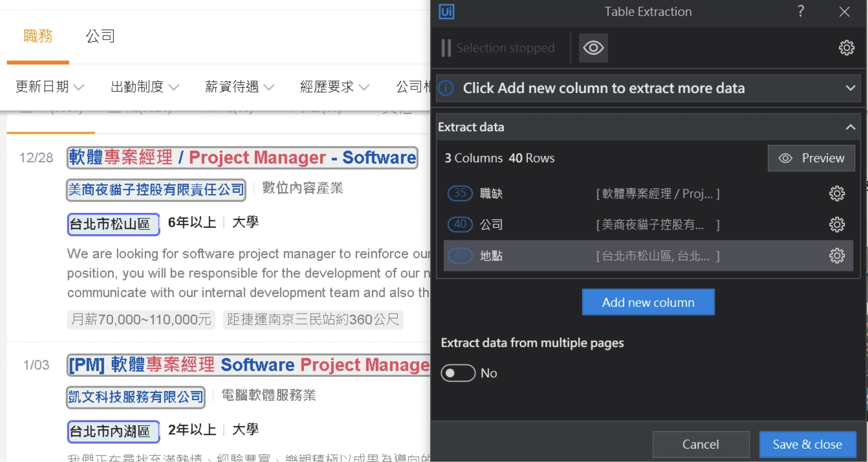Click the UiPath logo icon
This screenshot has width=868, height=462.
pyautogui.click(x=446, y=12)
